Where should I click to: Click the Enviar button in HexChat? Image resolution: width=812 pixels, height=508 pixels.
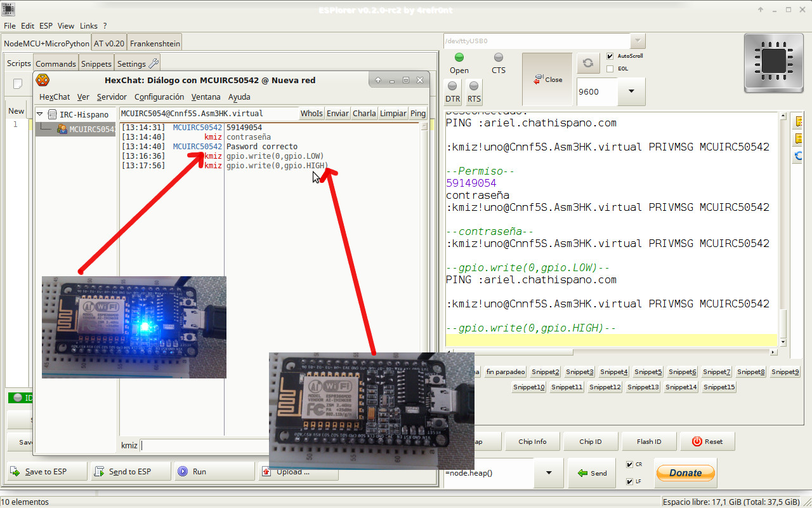pos(337,114)
